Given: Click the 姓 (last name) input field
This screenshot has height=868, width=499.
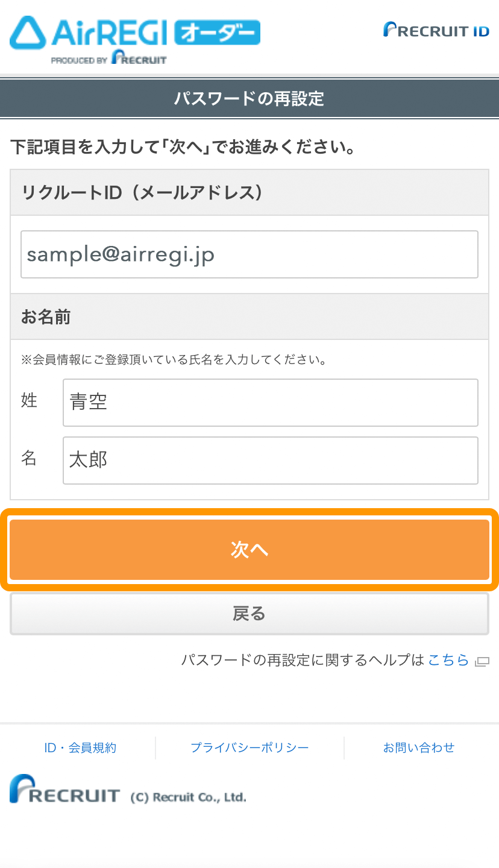Looking at the screenshot, I should pos(270,403).
